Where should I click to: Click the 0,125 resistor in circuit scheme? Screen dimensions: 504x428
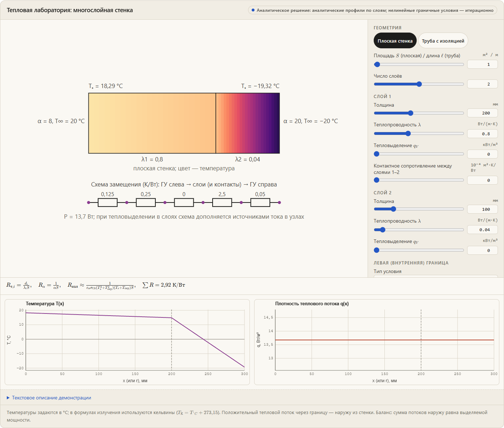[107, 203]
